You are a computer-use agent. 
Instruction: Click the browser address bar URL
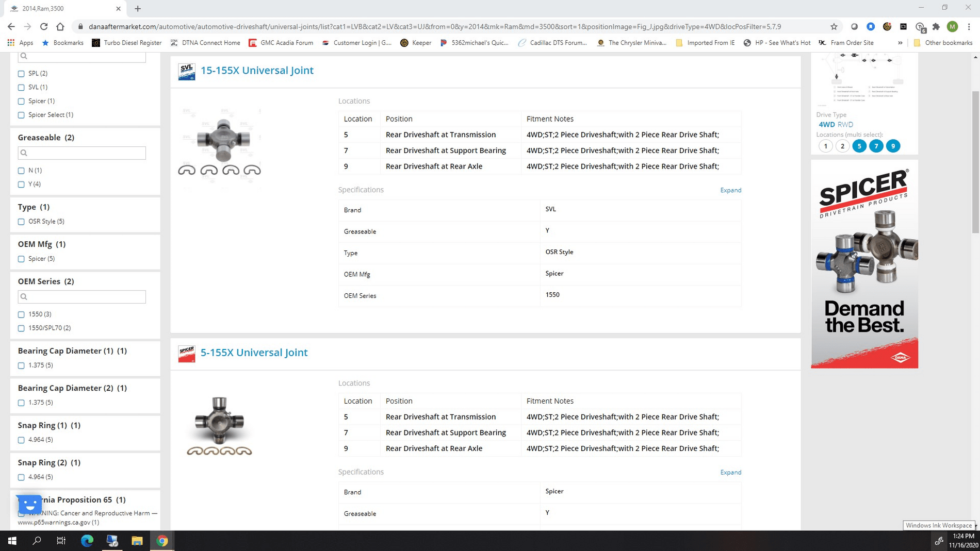[x=434, y=27]
